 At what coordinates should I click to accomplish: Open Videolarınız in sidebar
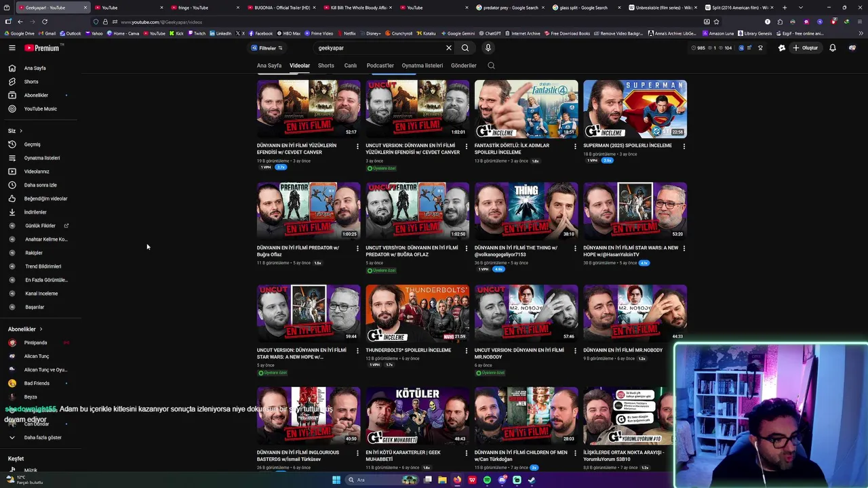pos(37,171)
